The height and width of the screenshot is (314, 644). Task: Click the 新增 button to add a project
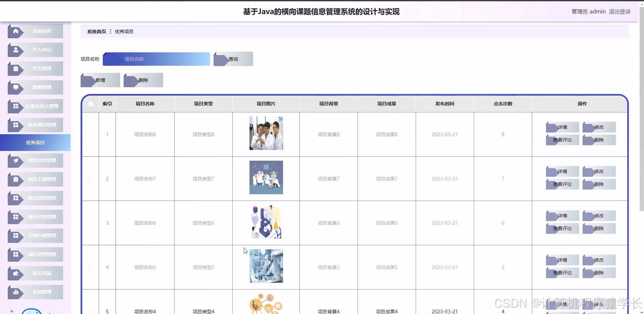(100, 80)
